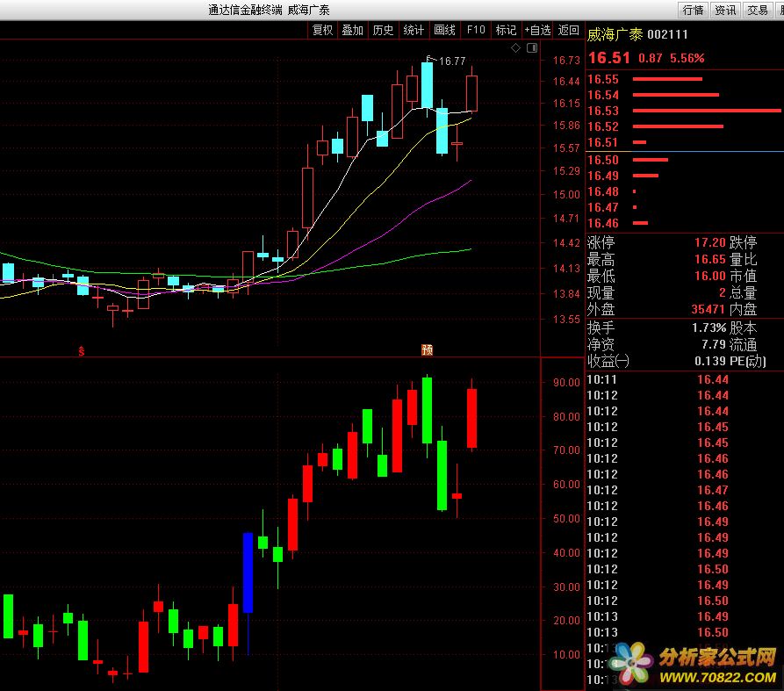The height and width of the screenshot is (691, 784).
Task: Click the 16.73 price axis label
Action: [566, 60]
